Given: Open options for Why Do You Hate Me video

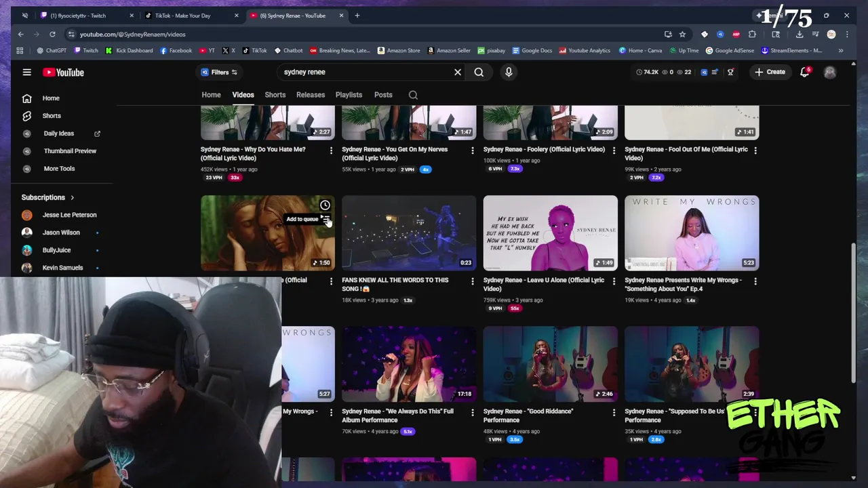Looking at the screenshot, I should point(331,150).
